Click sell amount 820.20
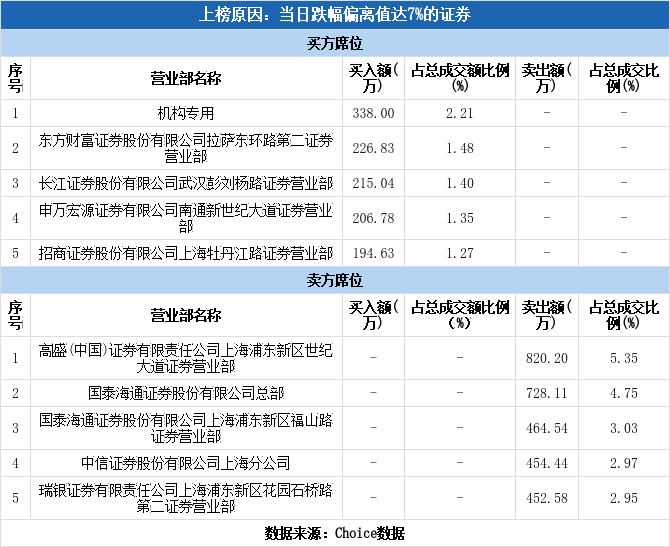Screen dimensions: 670x547 tap(547, 358)
